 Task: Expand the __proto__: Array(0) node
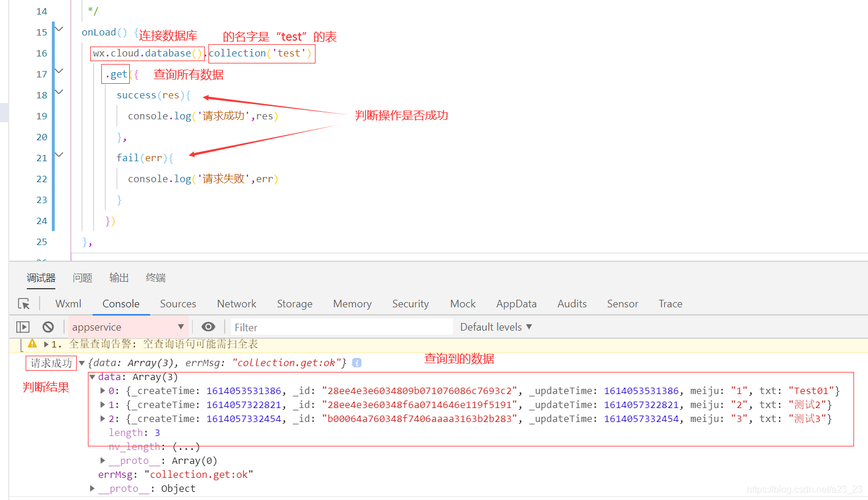click(103, 460)
